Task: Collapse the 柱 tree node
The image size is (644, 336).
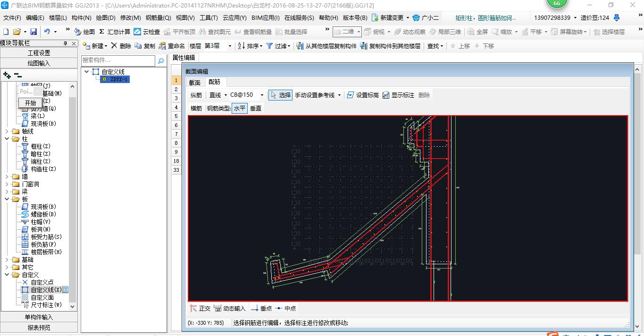Action: 7,139
